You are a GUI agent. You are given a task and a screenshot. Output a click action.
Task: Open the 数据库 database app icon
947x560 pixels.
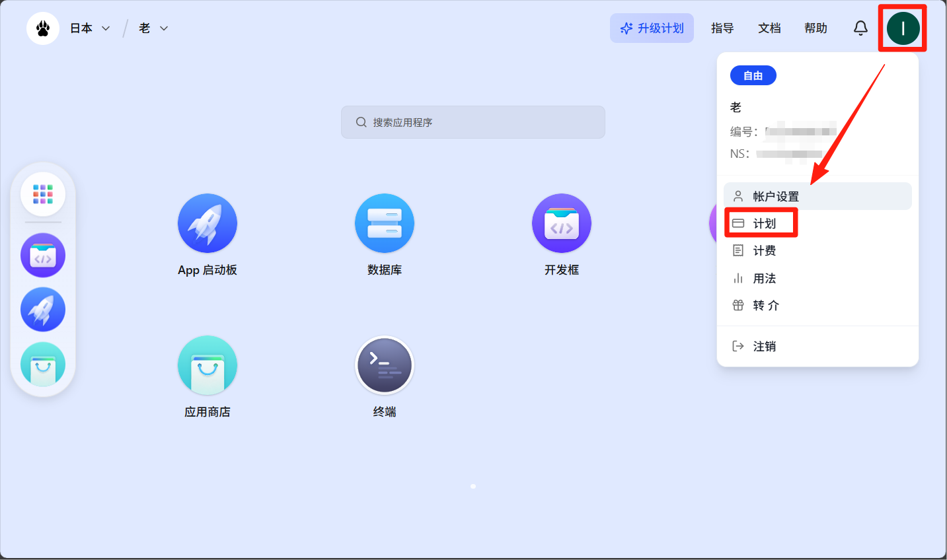[384, 223]
